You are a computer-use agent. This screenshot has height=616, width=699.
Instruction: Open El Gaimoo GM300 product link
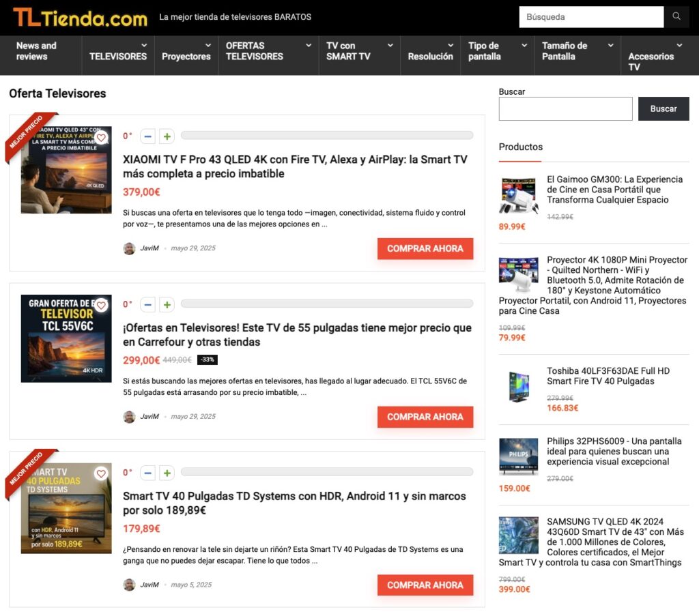pyautogui.click(x=615, y=190)
